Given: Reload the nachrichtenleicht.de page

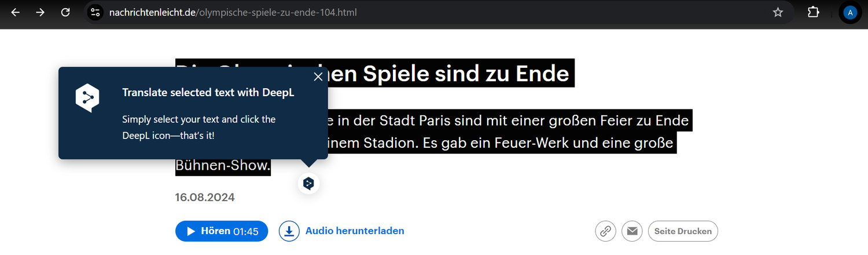Looking at the screenshot, I should pos(65,12).
